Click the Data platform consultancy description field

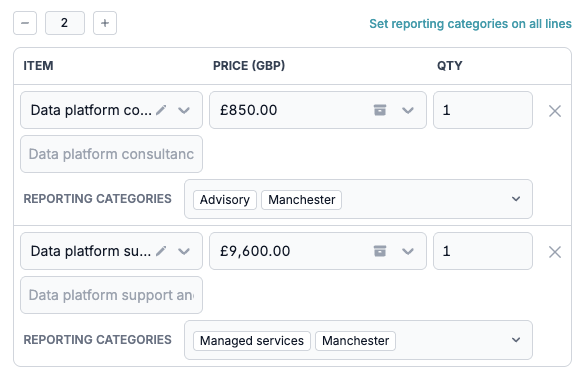tap(111, 154)
